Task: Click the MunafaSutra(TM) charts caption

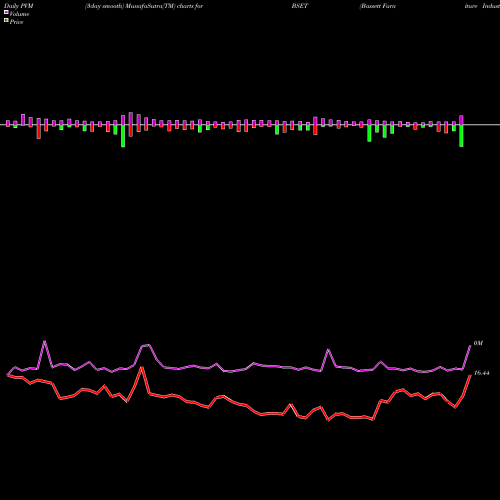Action: point(144,6)
